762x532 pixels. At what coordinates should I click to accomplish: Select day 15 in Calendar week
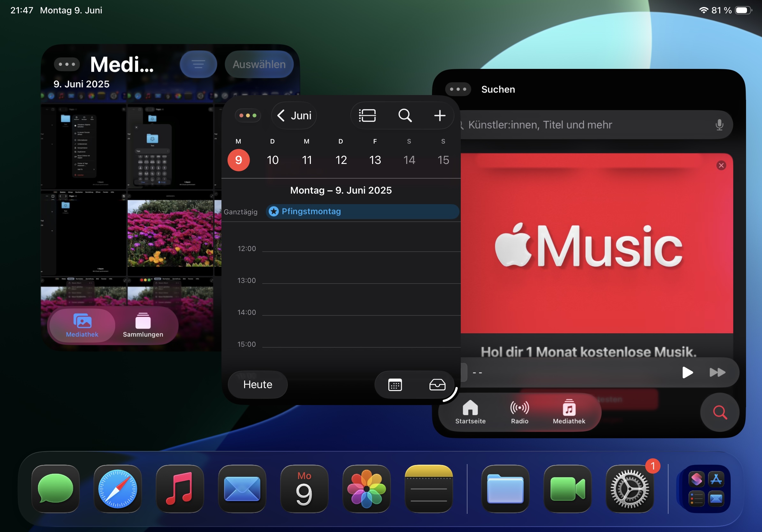443,160
